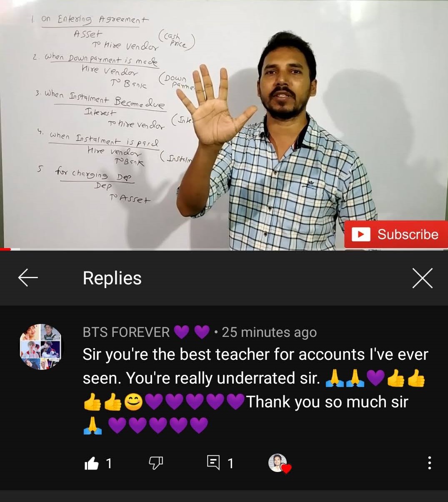Open the three-dot comment options menu
448x502 pixels.
click(x=429, y=463)
